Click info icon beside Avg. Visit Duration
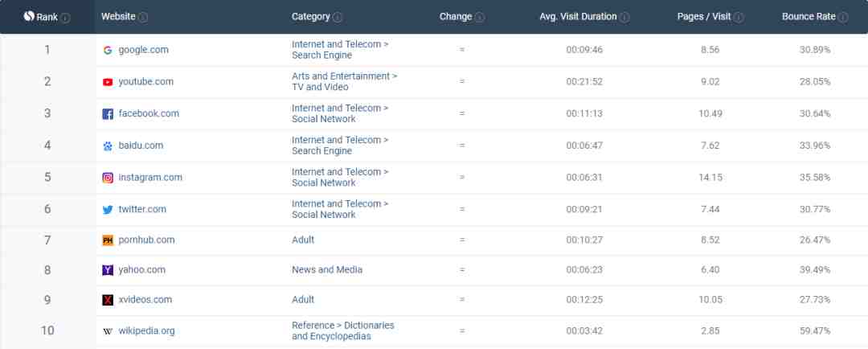 pyautogui.click(x=624, y=17)
